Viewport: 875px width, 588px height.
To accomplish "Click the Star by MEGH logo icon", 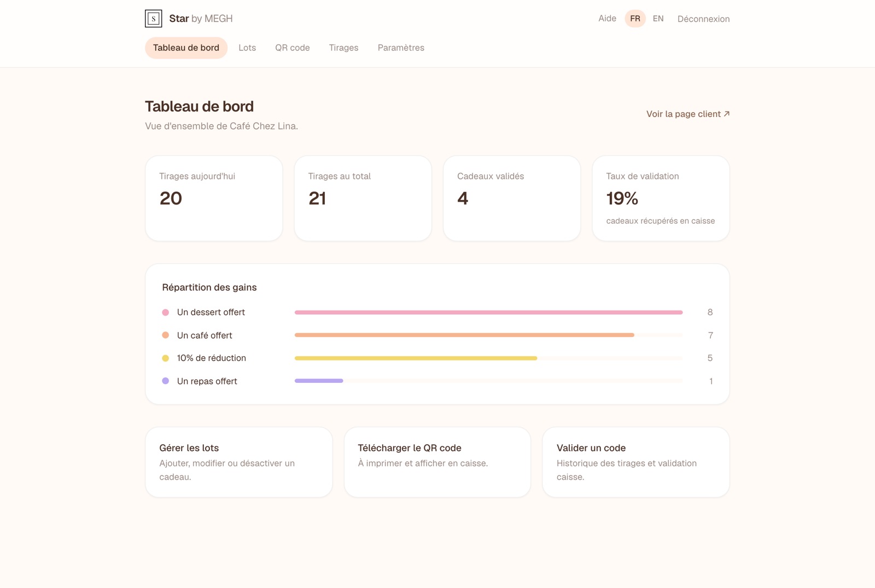I will (153, 19).
